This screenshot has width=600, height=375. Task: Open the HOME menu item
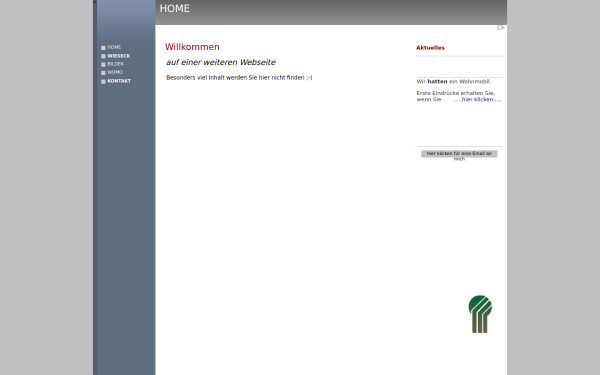[114, 47]
